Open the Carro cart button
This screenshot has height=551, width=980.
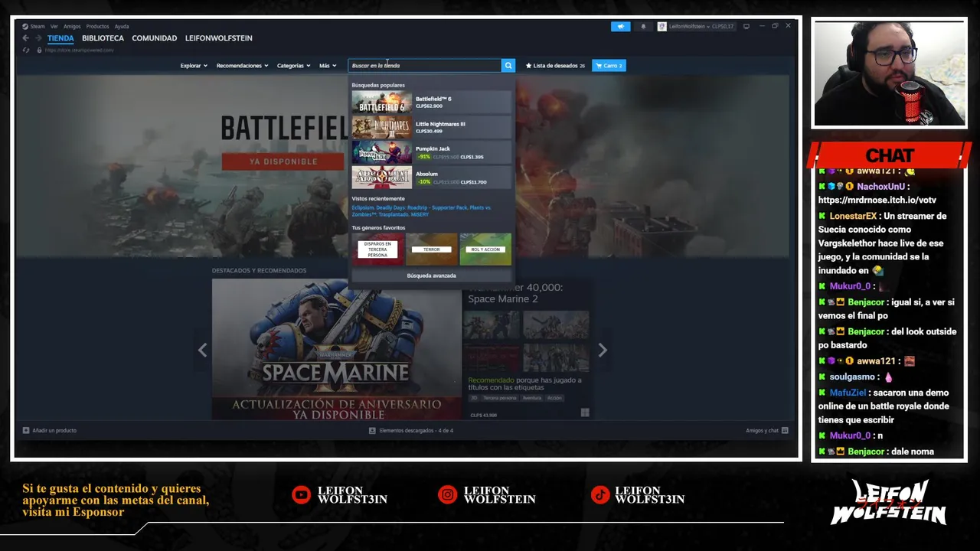609,66
